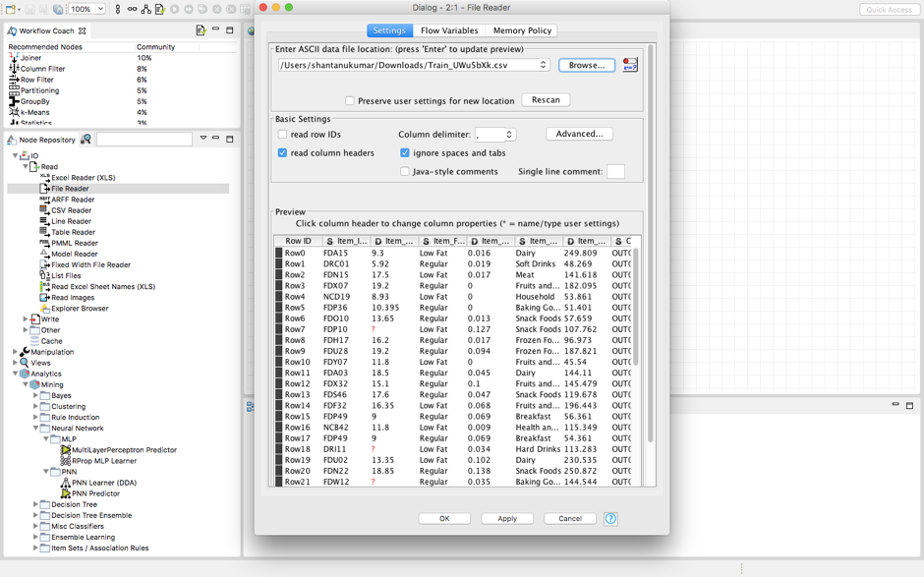Click the flow variable icon beside Browse
The image size is (924, 577).
coord(630,65)
